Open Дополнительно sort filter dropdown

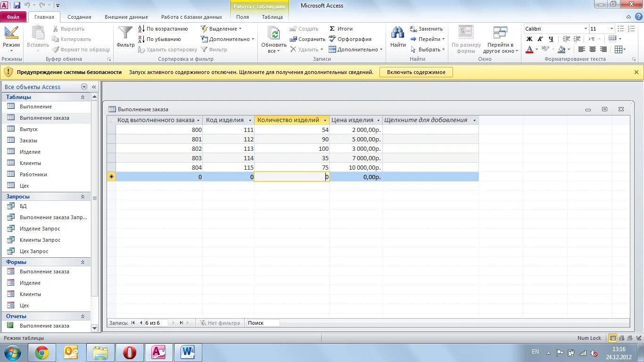pos(227,39)
